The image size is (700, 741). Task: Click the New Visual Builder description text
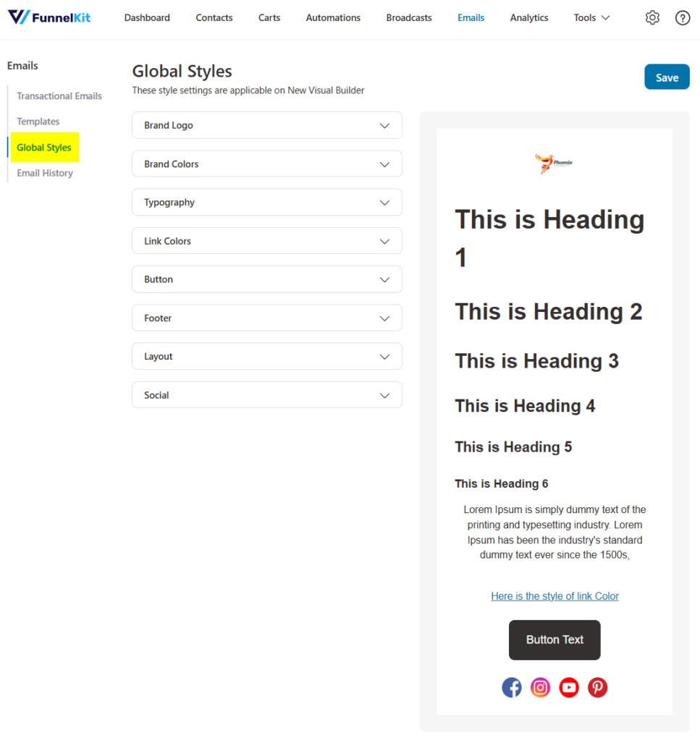(248, 90)
